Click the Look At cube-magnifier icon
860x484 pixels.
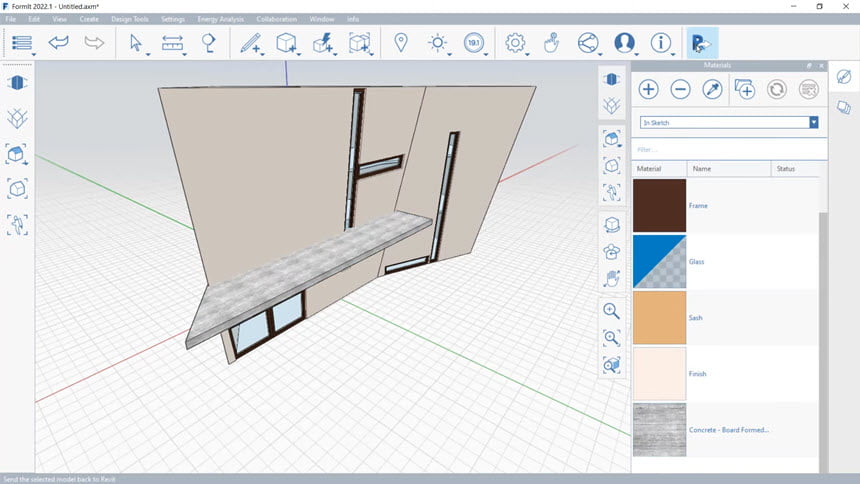pyautogui.click(x=612, y=365)
